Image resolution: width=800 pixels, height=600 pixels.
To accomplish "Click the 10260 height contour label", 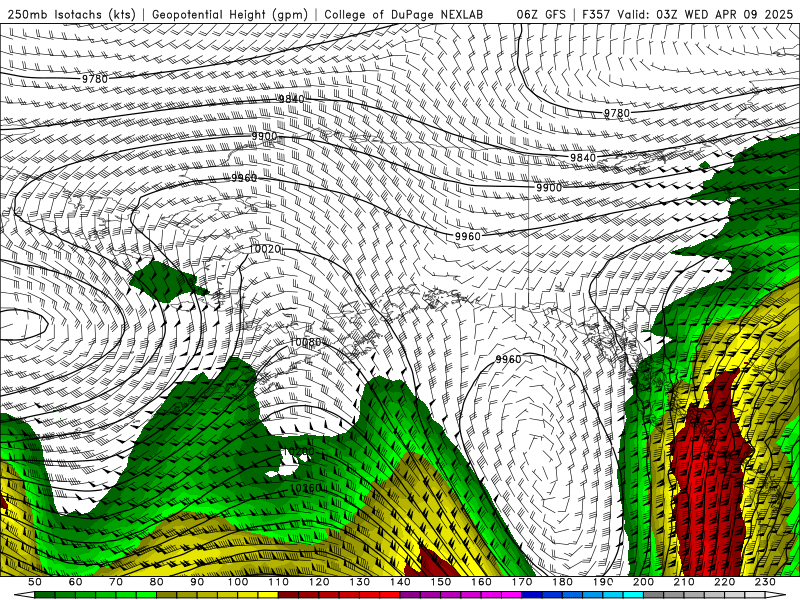I will (305, 488).
